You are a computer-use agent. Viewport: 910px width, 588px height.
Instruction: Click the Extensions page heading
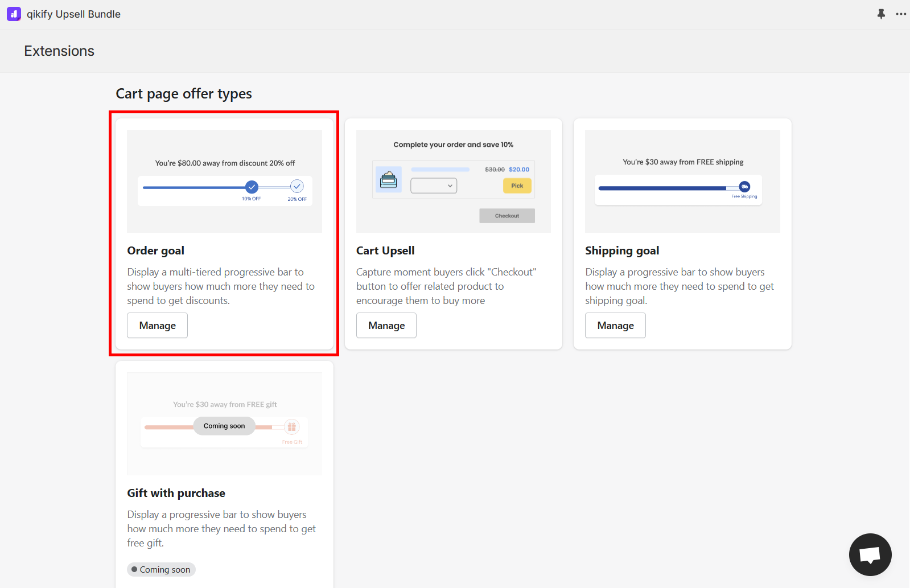59,51
